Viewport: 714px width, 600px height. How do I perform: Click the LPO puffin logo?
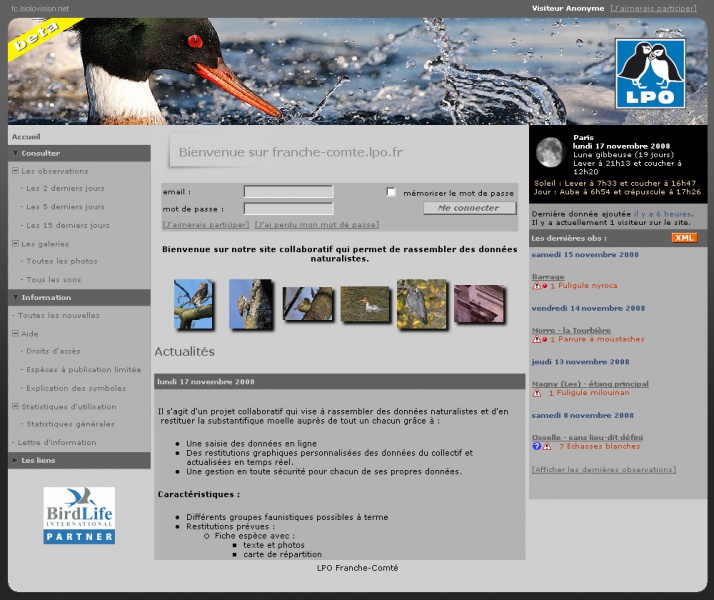coord(650,73)
